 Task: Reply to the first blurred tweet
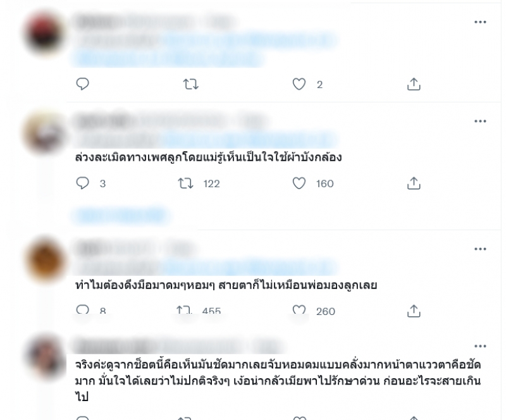coord(82,84)
